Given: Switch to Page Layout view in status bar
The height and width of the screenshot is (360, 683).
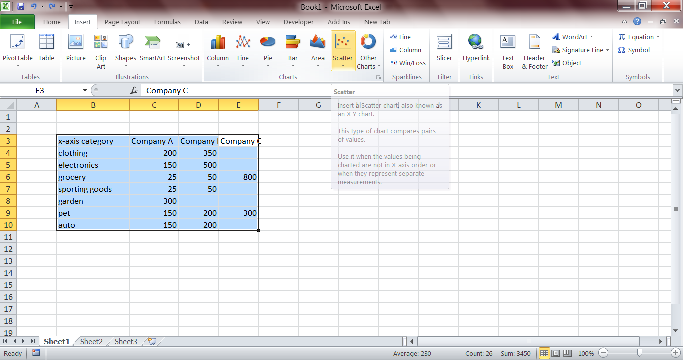Looking at the screenshot, I should 556,353.
